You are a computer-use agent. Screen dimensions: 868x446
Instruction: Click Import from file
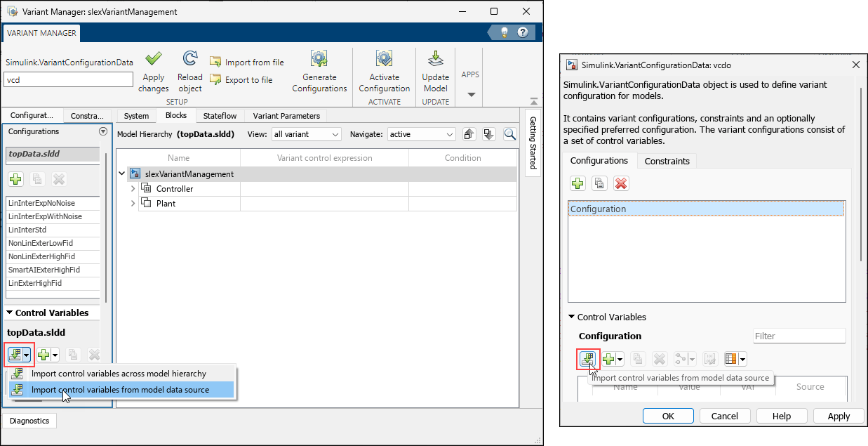247,63
